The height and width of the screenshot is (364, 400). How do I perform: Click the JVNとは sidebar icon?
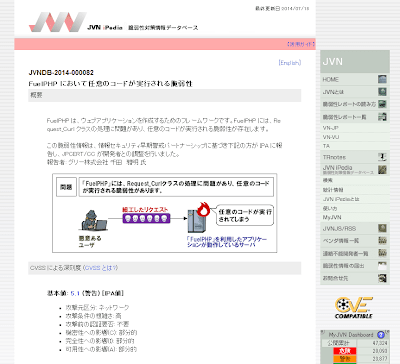point(382,92)
